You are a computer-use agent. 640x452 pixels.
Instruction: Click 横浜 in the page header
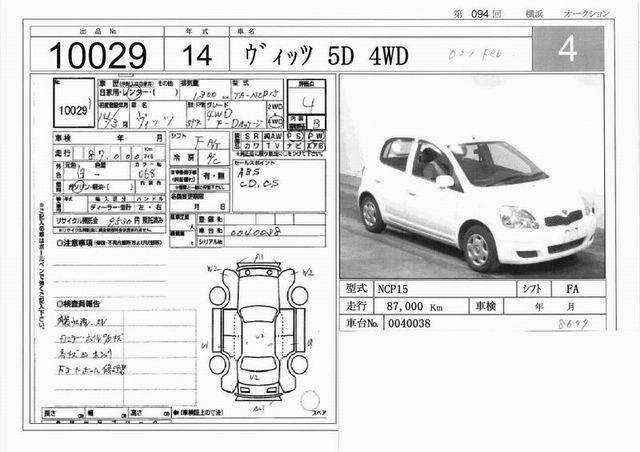[534, 14]
